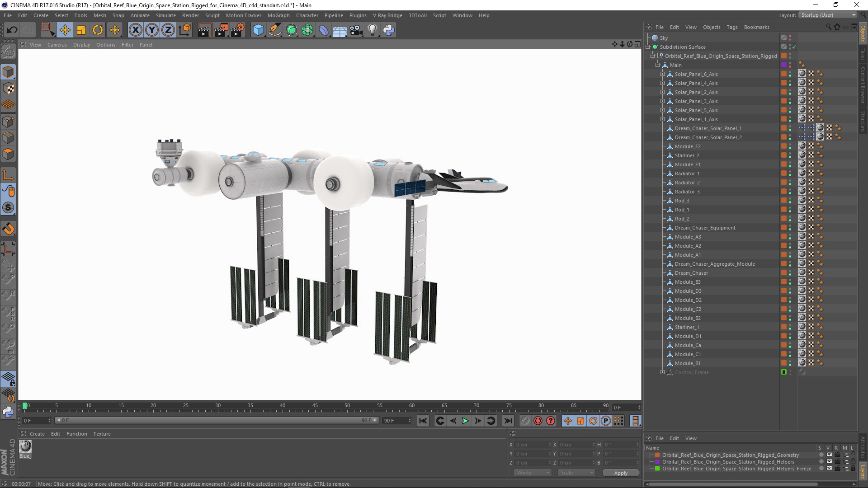This screenshot has width=868, height=488.
Task: Expand Solar_Panel_4_Axis node
Action: (x=663, y=83)
